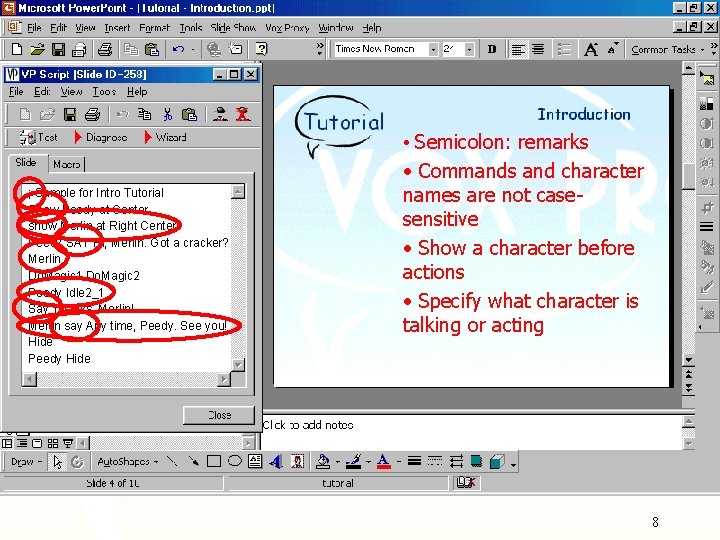Image resolution: width=720 pixels, height=540 pixels.
Task: Click Copy icon in VP Script toolbar
Action: [145, 114]
